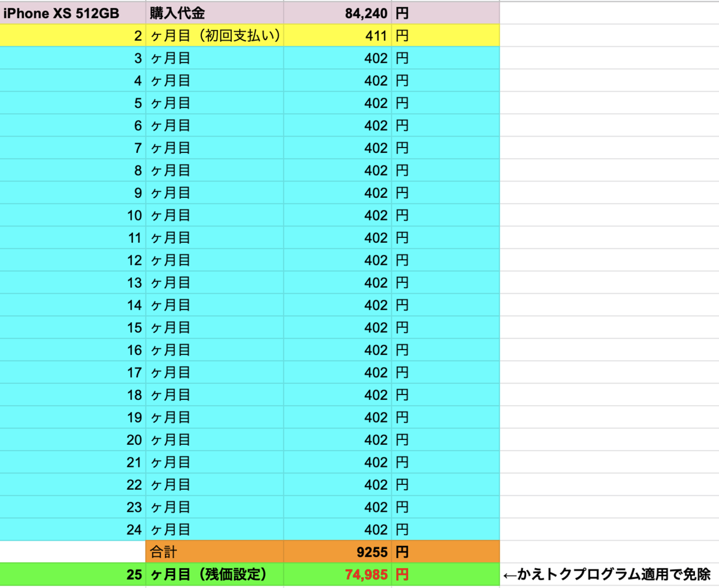This screenshot has width=719, height=588.
Task: Select month number 13 cell
Action: (72, 283)
